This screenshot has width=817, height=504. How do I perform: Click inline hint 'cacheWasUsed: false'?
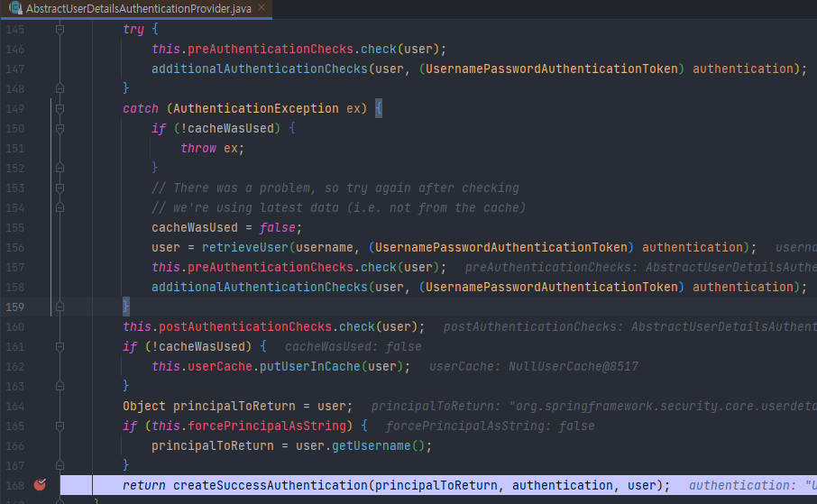[353, 346]
